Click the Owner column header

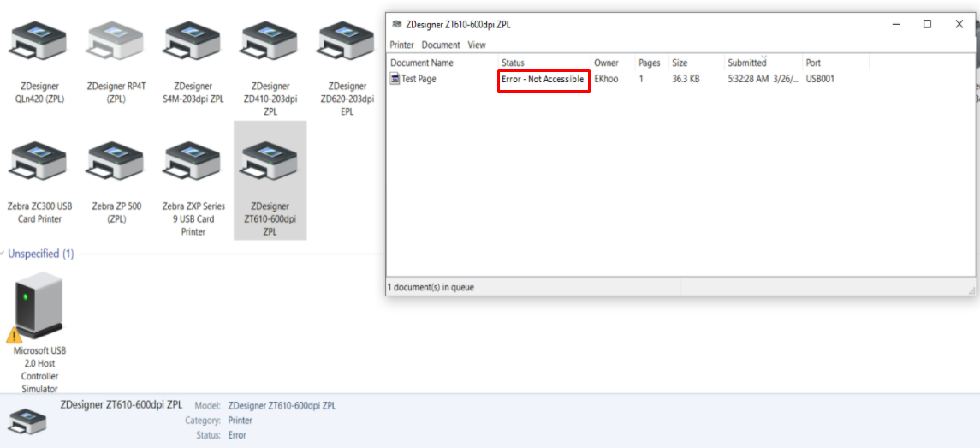[606, 63]
